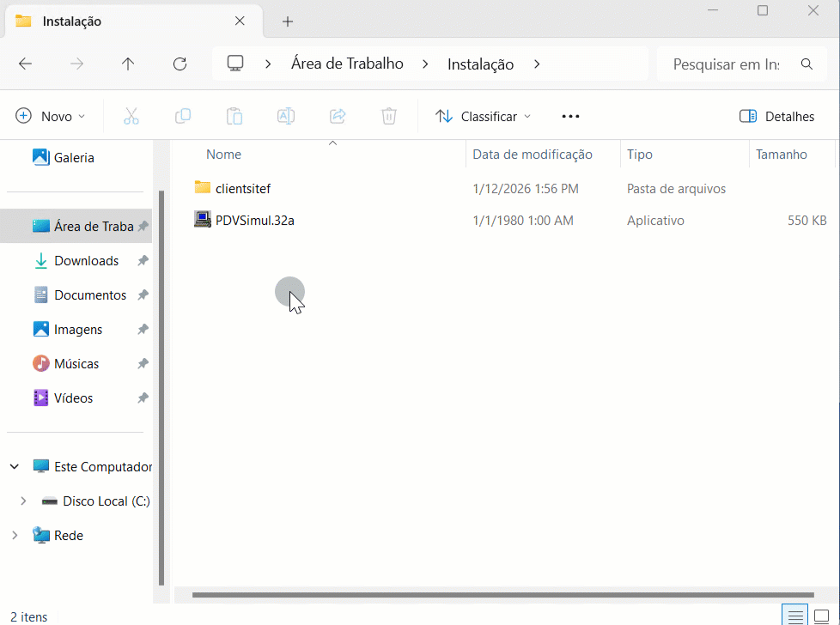Image resolution: width=840 pixels, height=625 pixels.
Task: Click the Copy icon in toolbar
Action: 183,116
